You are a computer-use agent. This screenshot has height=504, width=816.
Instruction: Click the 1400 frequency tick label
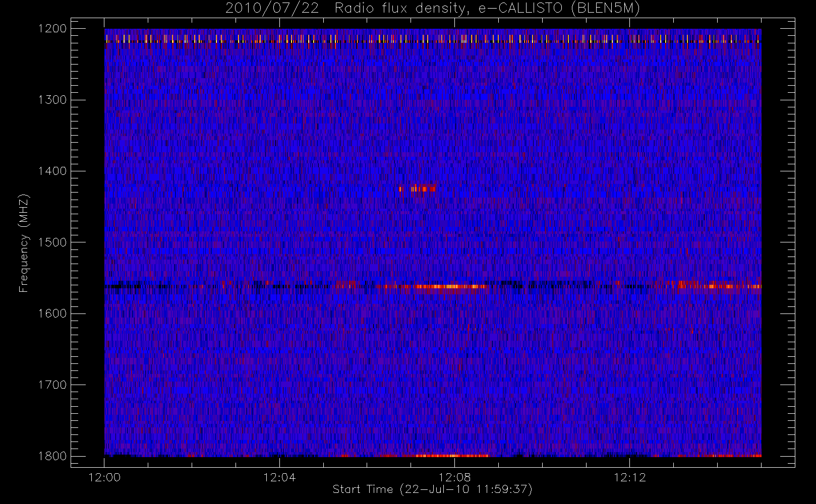(x=52, y=171)
